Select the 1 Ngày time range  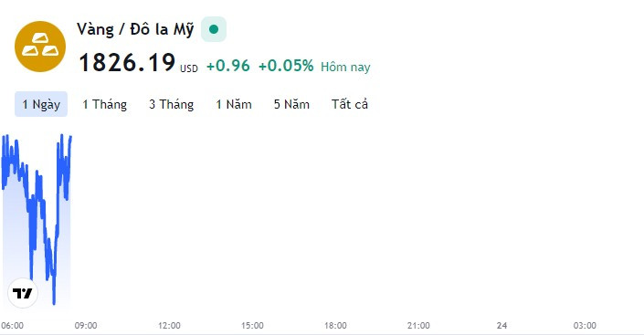[41, 104]
